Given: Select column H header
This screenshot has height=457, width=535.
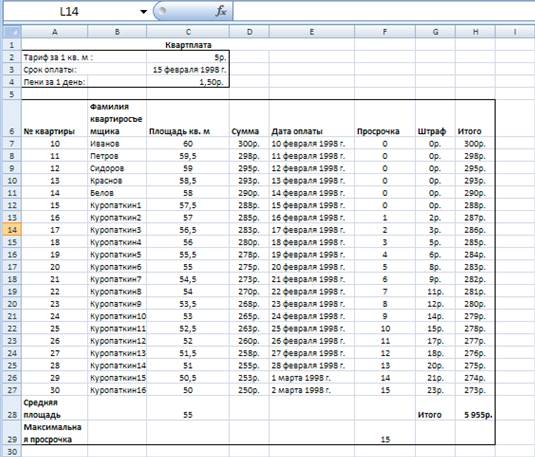Looking at the screenshot, I should point(475,32).
